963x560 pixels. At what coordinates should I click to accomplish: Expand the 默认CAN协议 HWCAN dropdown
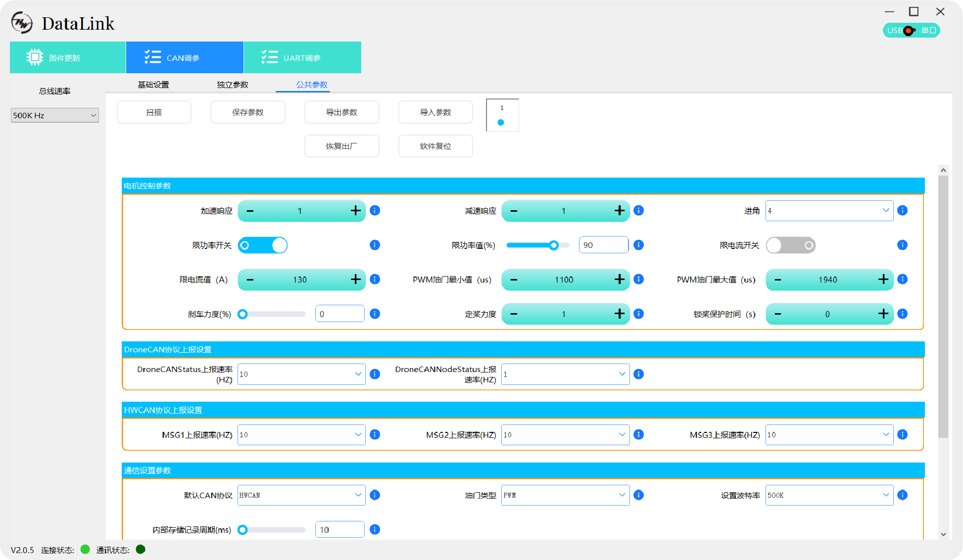pos(301,495)
